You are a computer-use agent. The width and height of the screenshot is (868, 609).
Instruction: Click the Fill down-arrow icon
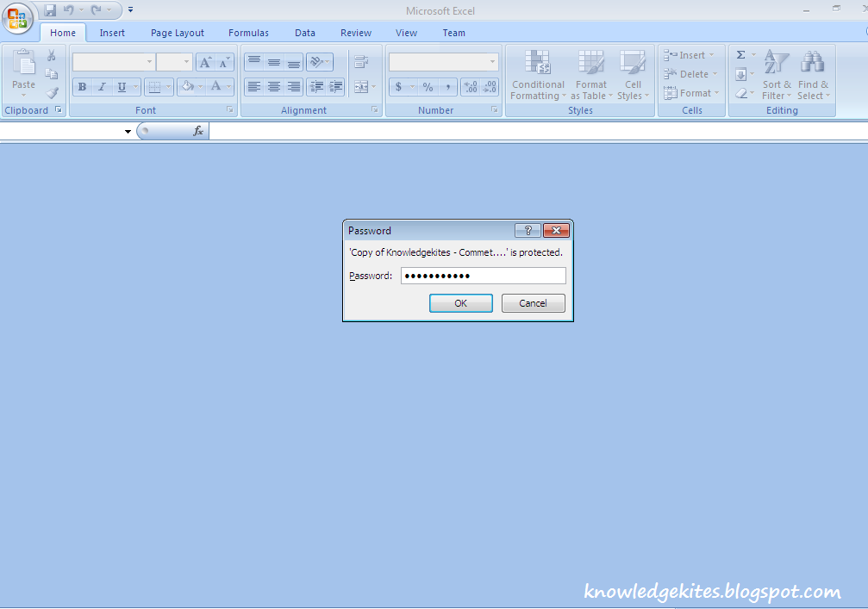(x=740, y=74)
